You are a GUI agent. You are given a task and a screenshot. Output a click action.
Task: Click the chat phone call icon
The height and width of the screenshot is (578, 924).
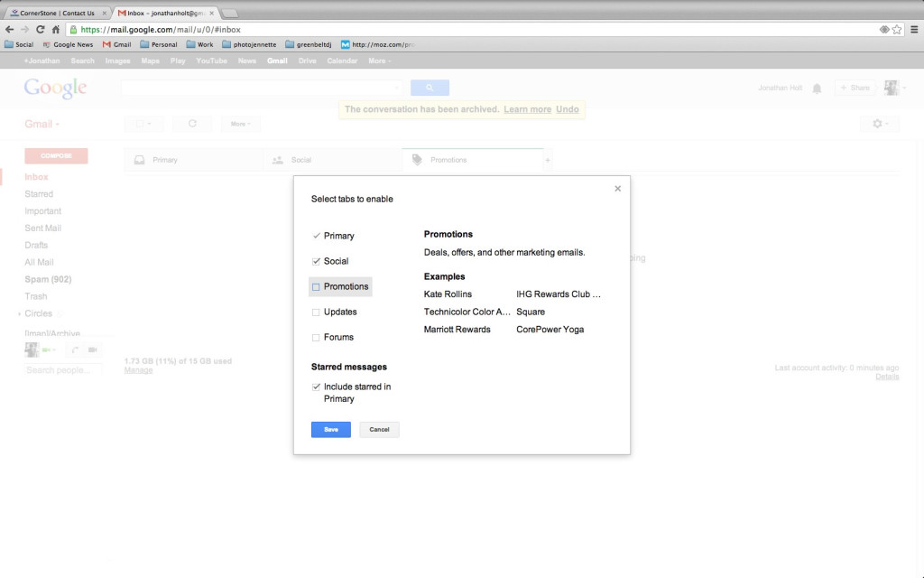75,350
